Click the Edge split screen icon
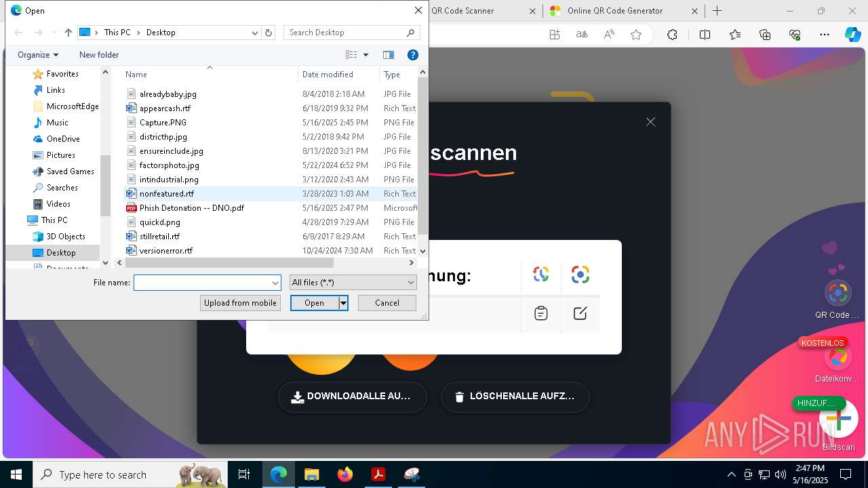The image size is (868, 488). point(705,35)
